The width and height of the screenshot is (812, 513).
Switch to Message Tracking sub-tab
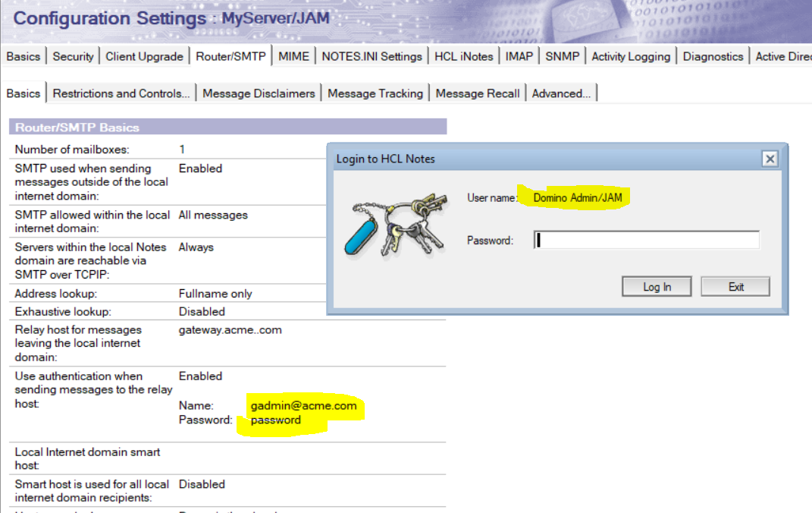[x=375, y=93]
